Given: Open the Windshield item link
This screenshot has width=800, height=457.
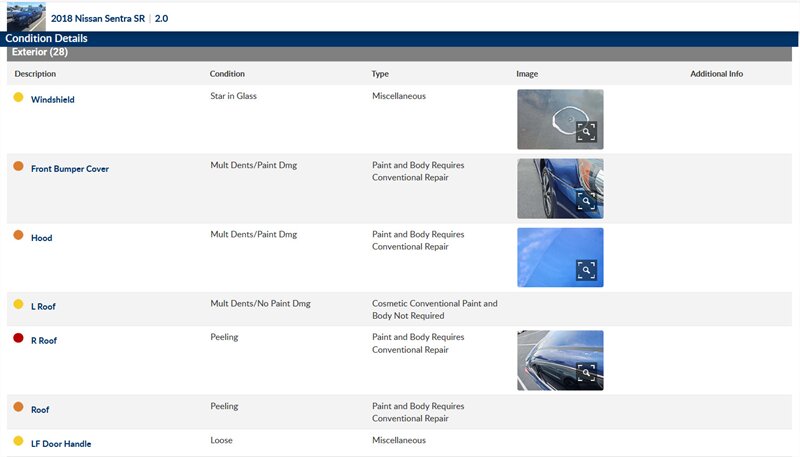Looking at the screenshot, I should point(53,100).
